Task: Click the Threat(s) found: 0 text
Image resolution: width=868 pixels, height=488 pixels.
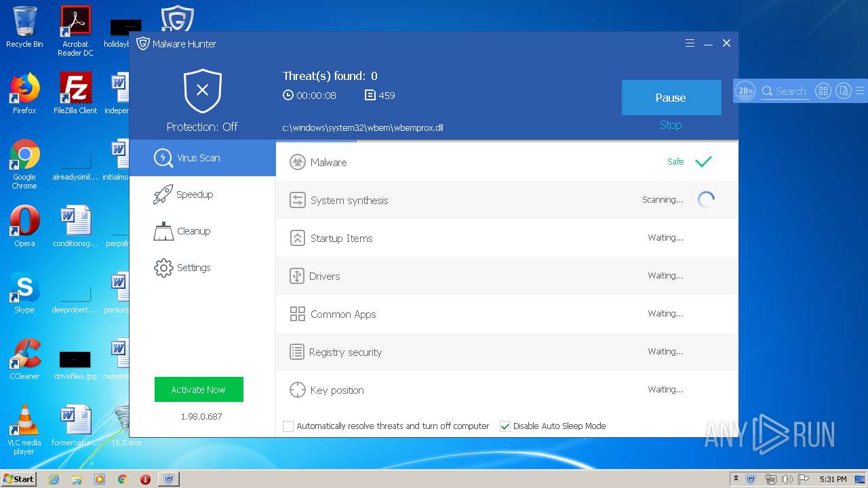Action: pyautogui.click(x=330, y=76)
